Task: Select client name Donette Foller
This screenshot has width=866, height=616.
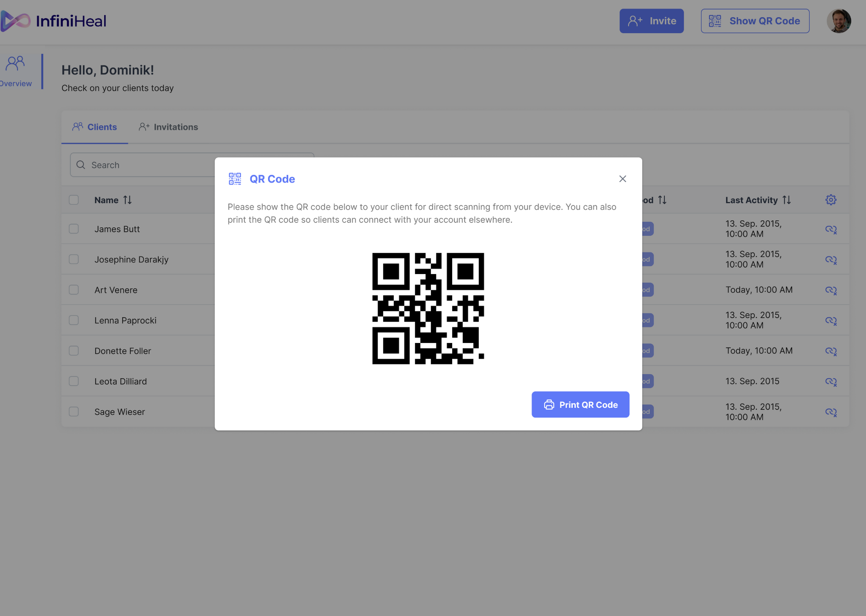Action: click(x=123, y=351)
